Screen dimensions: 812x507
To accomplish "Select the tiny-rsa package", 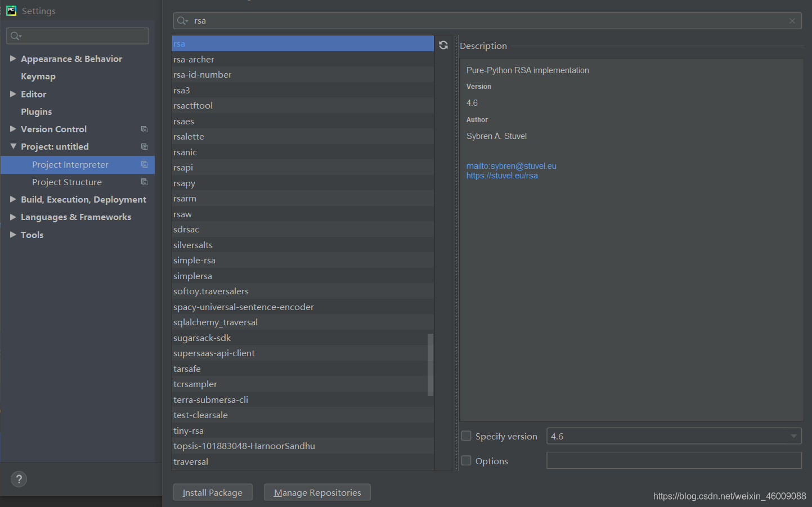I will point(303,430).
